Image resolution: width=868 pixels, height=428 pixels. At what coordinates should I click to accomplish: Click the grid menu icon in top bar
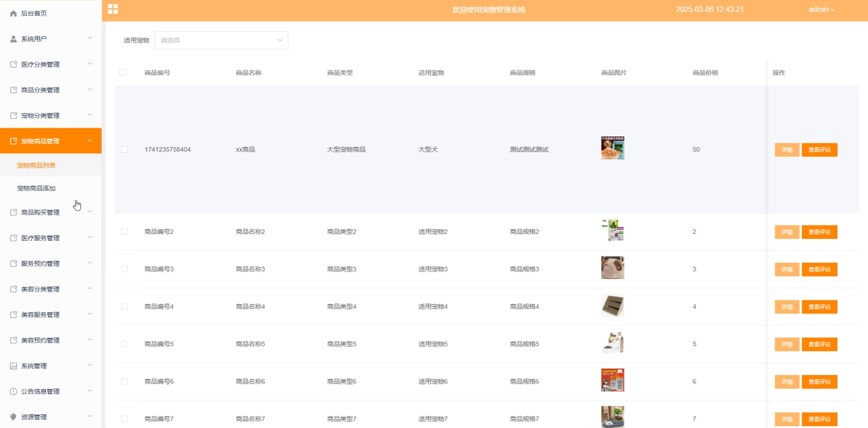[113, 9]
